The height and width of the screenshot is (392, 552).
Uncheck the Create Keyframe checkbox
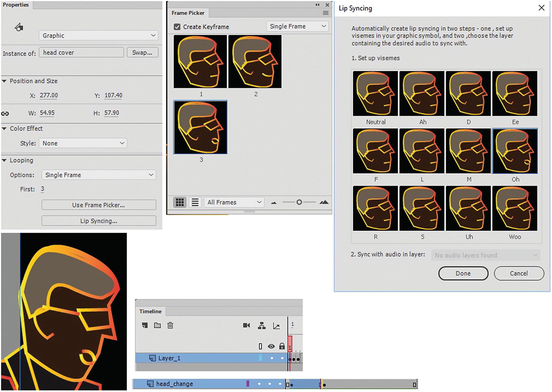click(177, 27)
